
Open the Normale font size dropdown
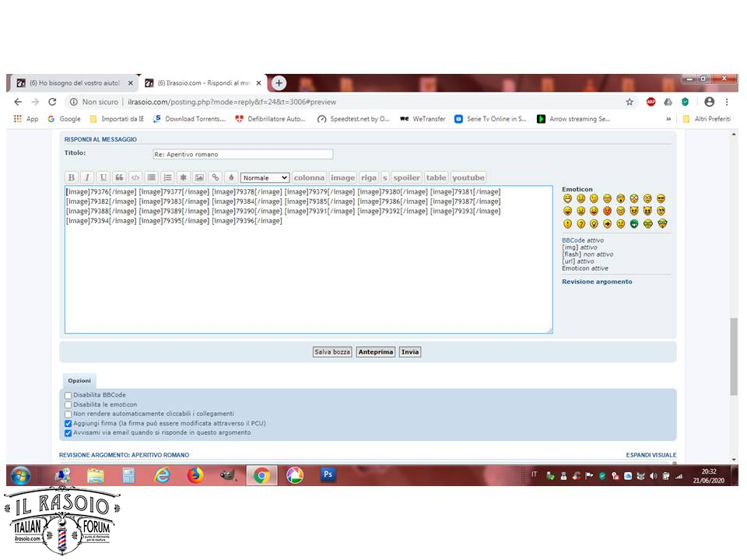pos(265,177)
